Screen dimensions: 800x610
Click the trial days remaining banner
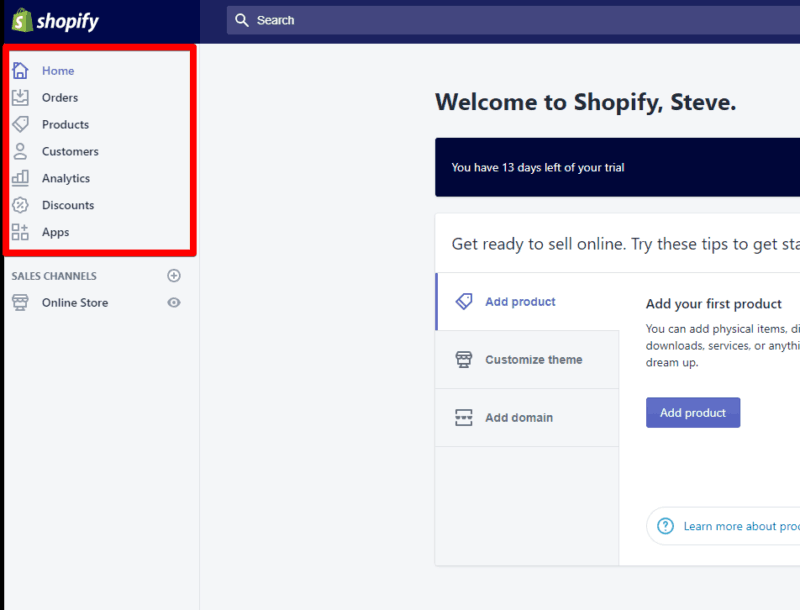(617, 167)
